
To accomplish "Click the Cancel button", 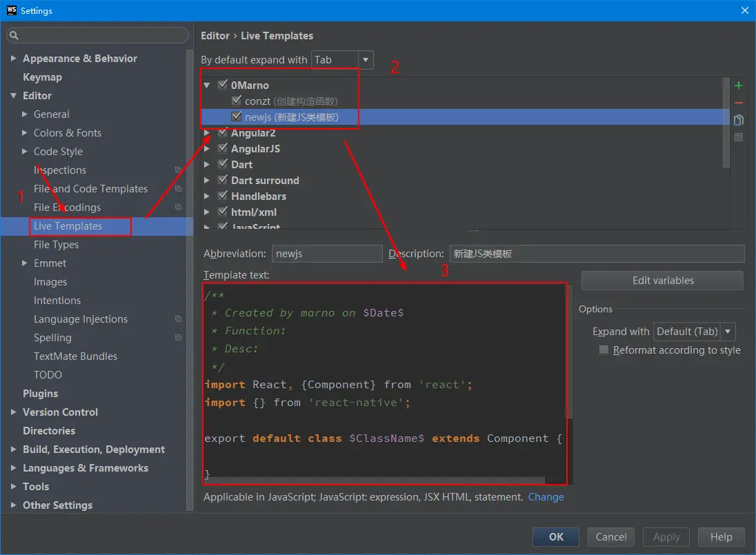I will click(611, 536).
